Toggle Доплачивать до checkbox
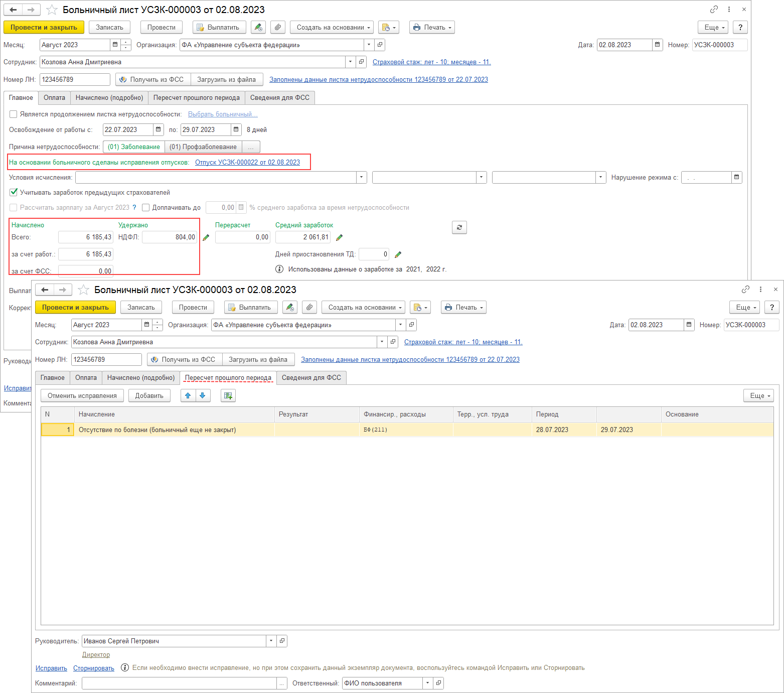Image resolution: width=784 pixels, height=693 pixels. [146, 207]
